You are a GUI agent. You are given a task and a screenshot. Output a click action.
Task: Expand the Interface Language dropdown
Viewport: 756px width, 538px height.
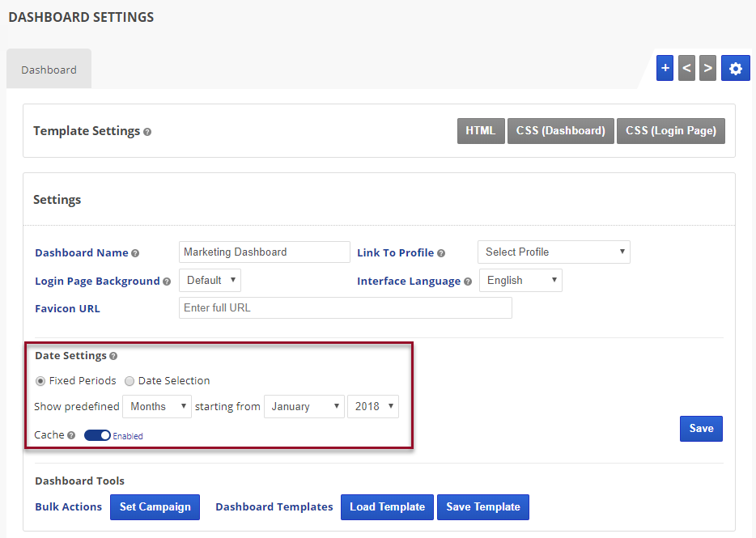(x=520, y=281)
